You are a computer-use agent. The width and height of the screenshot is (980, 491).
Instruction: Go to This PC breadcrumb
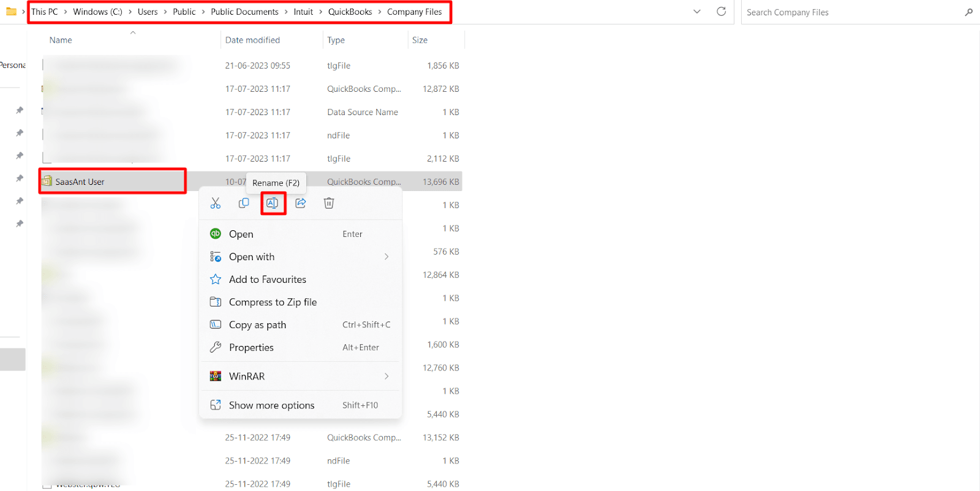pyautogui.click(x=45, y=12)
